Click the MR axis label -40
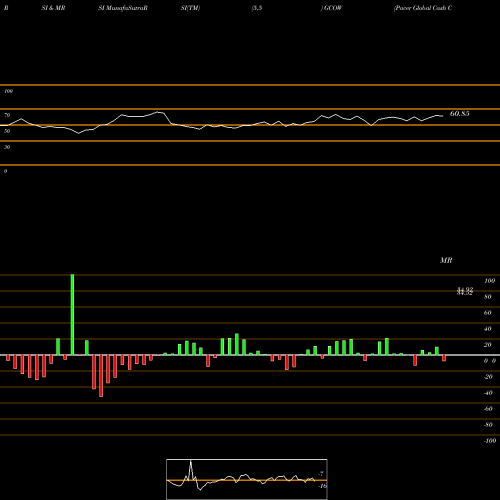 coord(488,393)
